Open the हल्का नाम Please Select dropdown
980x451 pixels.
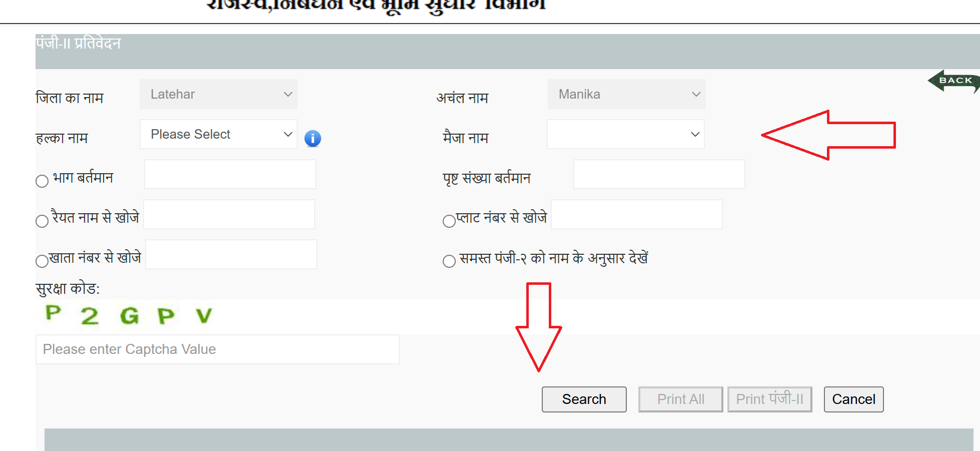tap(218, 134)
